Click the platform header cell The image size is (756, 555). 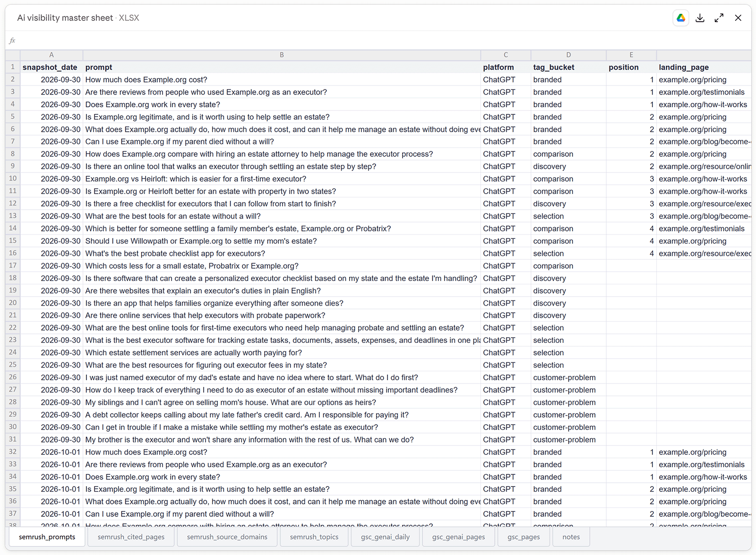[506, 67]
